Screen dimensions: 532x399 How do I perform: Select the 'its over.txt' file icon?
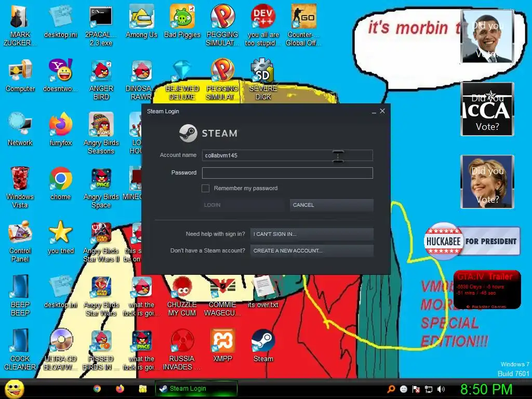tap(263, 291)
